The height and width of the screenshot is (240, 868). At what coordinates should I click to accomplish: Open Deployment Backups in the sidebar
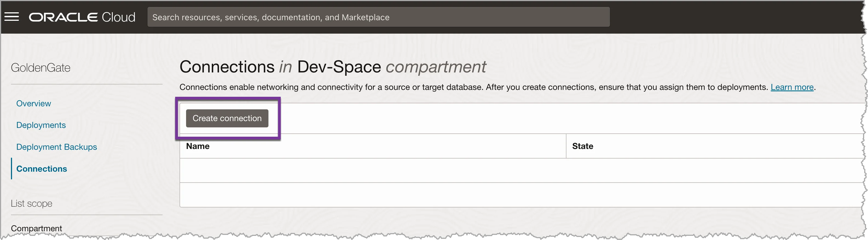point(57,147)
